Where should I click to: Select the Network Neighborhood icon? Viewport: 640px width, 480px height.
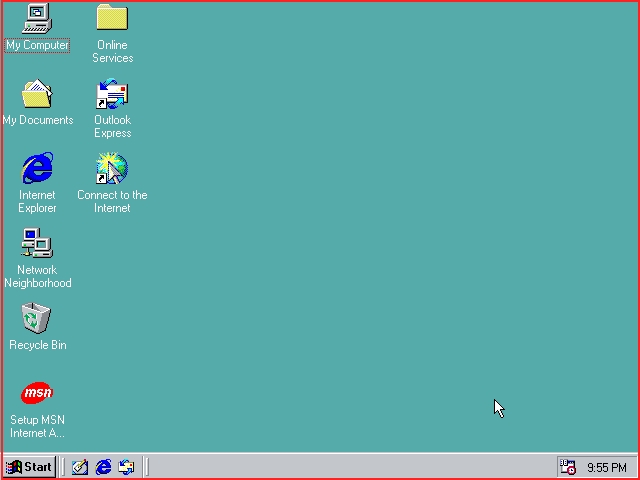click(x=37, y=244)
